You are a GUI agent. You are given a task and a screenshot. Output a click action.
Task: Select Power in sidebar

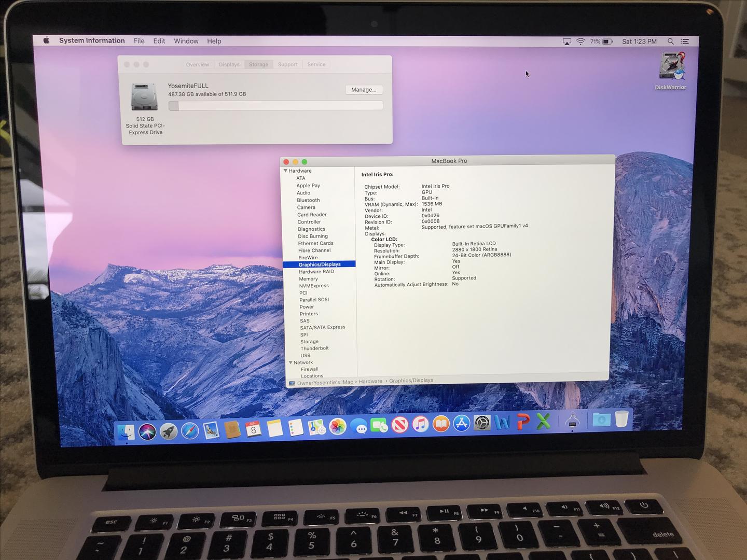tap(307, 307)
